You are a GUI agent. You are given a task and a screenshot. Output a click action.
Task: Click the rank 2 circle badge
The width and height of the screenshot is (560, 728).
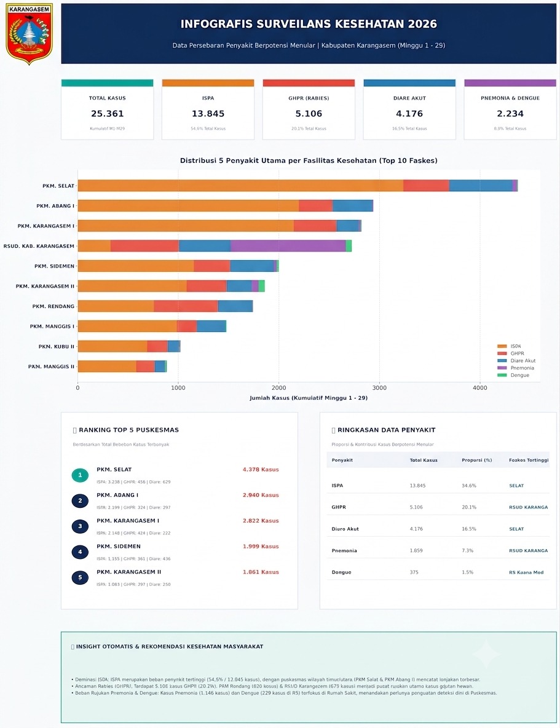[80, 501]
